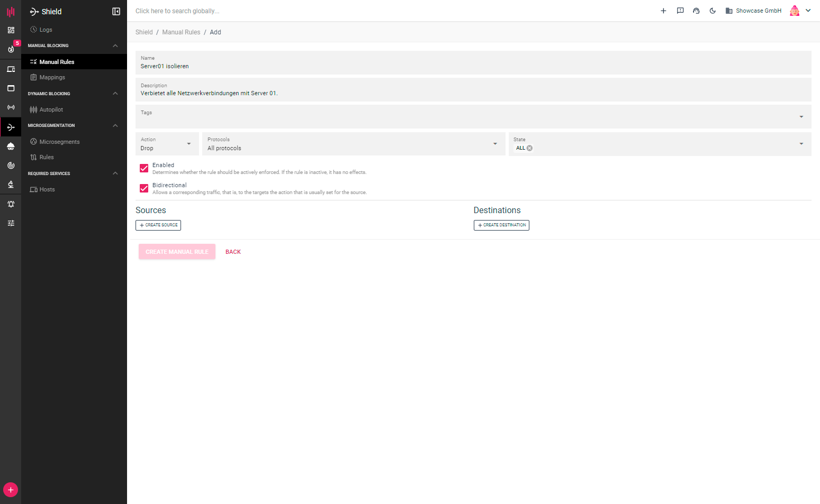This screenshot has height=504, width=820.
Task: Click the Create Source button
Action: click(158, 225)
